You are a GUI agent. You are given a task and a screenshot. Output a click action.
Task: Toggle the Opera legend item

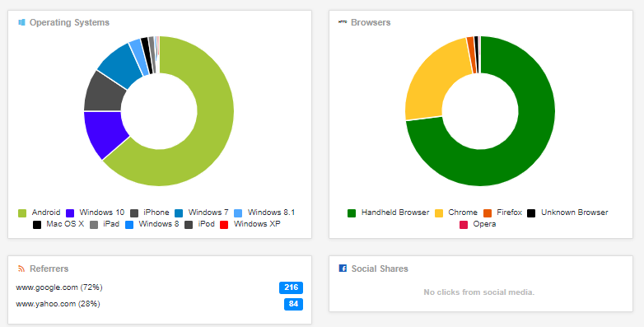tap(478, 224)
